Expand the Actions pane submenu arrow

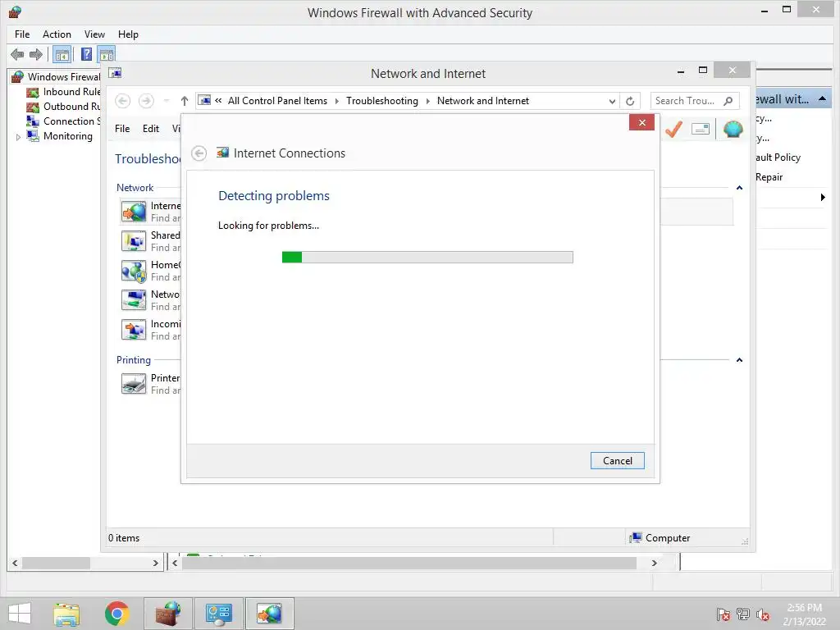point(823,197)
